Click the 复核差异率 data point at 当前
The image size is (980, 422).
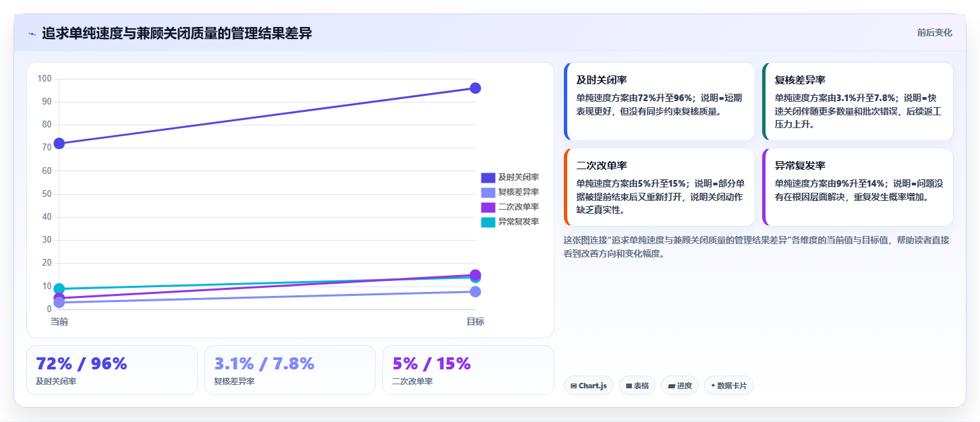(x=59, y=303)
